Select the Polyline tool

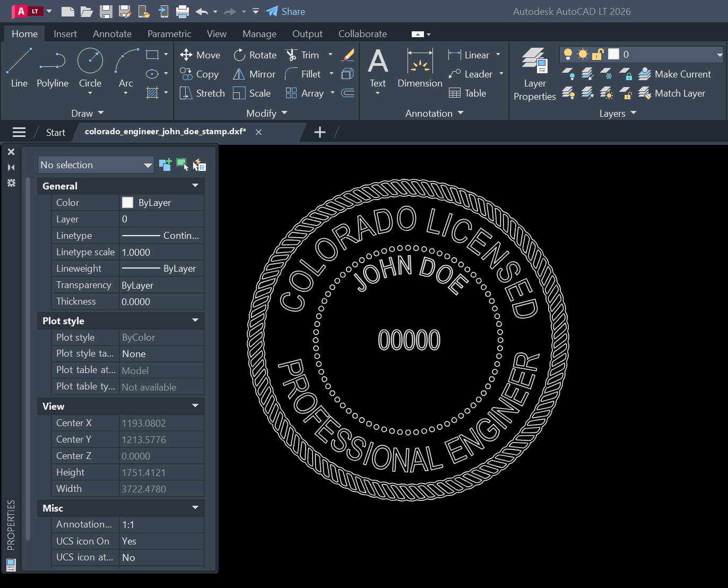point(53,68)
